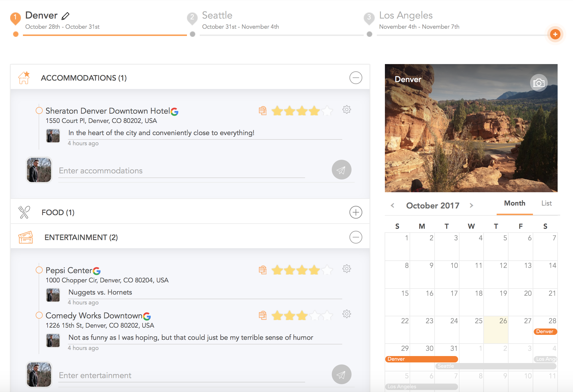Open settings gear for Comedy Works Downtown

click(347, 314)
